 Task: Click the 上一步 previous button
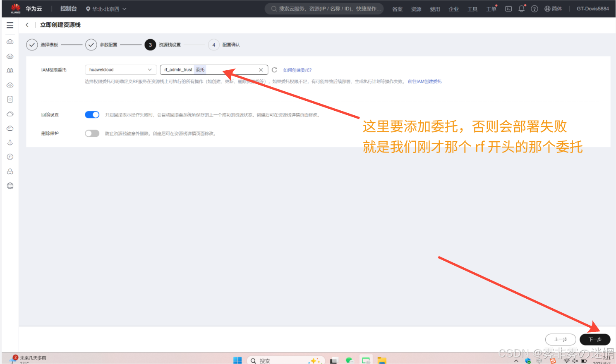point(561,340)
